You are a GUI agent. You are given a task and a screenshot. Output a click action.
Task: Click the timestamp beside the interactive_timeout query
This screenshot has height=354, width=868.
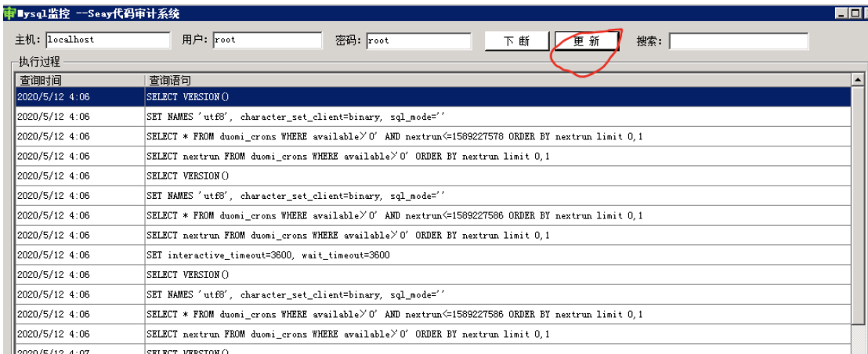click(54, 255)
